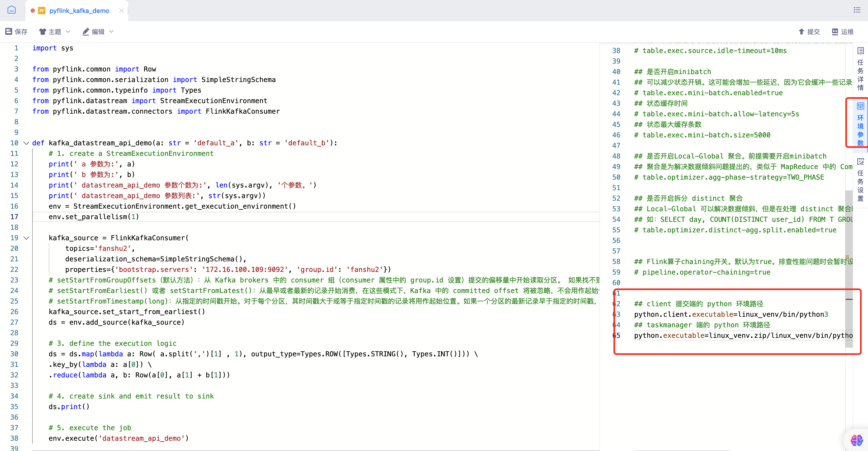
Task: Click '# table.exec.mini-batch.enabled=true' line
Action: pyautogui.click(x=708, y=93)
